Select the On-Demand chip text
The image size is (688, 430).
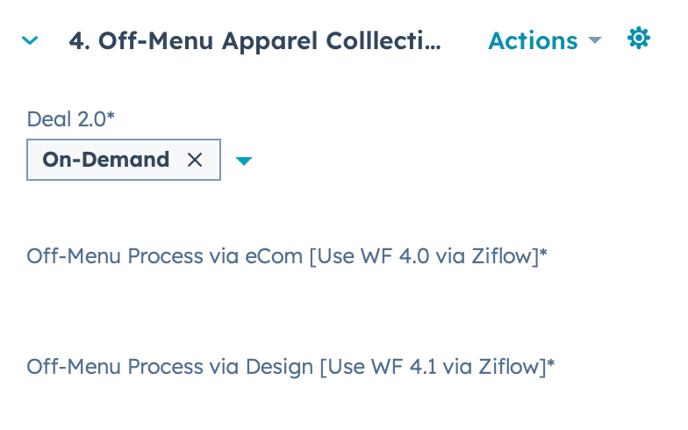[x=106, y=160]
